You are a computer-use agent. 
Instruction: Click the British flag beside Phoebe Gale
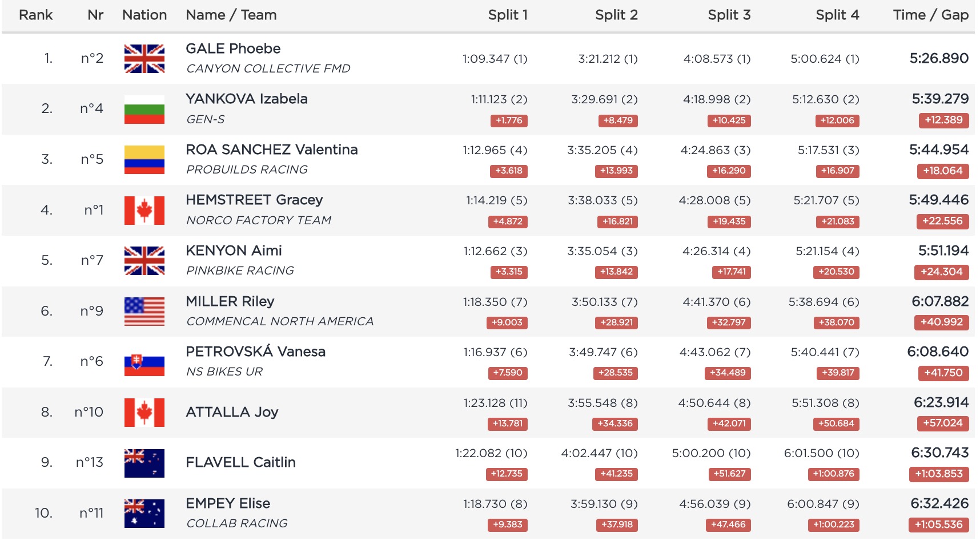[144, 59]
